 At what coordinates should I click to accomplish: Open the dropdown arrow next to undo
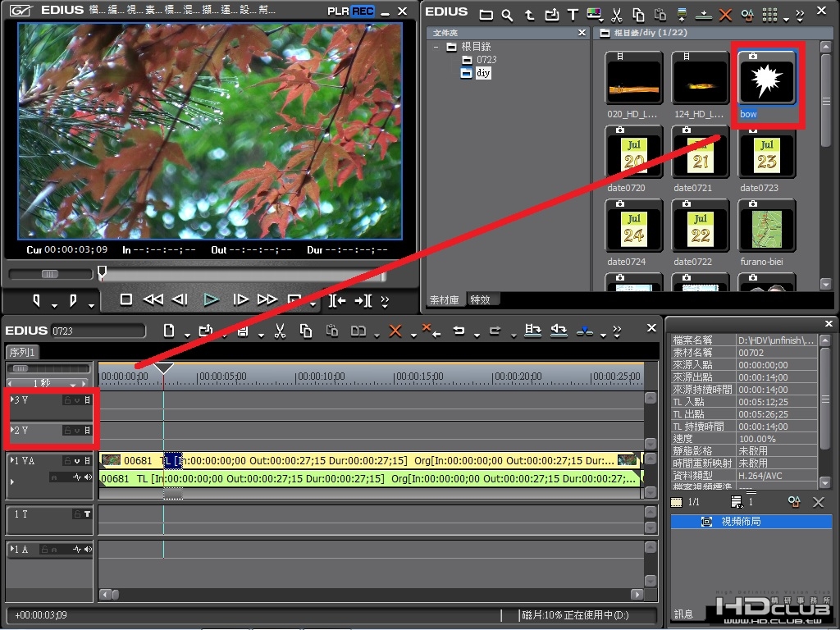pos(477,336)
